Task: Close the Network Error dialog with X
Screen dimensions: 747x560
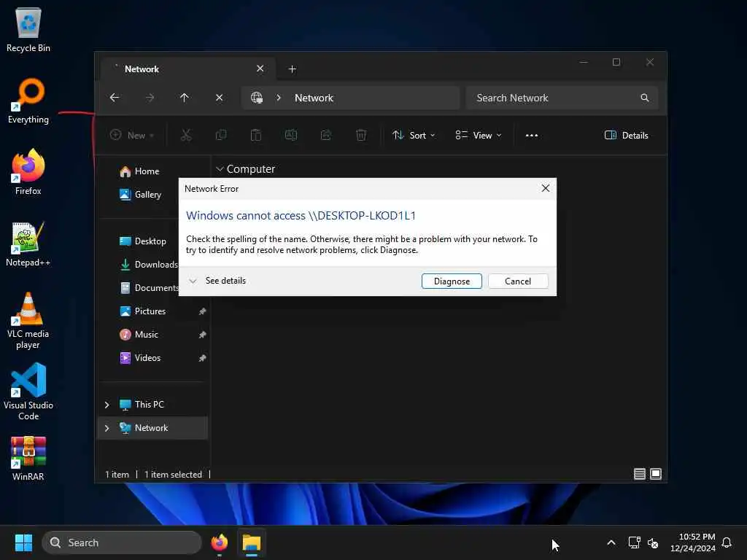Action: pyautogui.click(x=546, y=188)
